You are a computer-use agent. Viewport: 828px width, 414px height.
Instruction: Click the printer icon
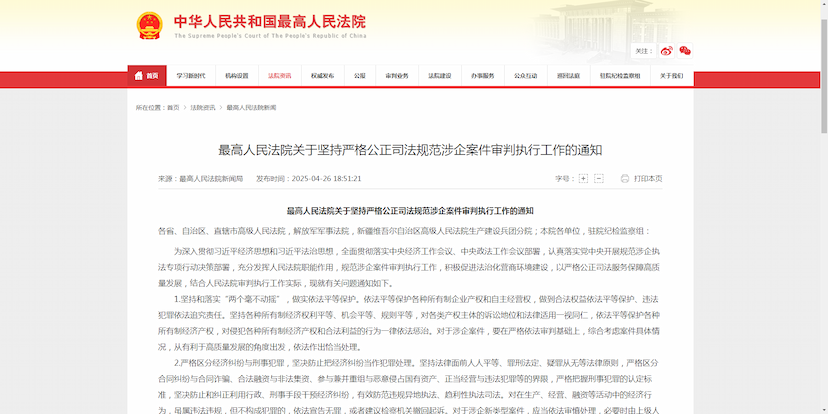click(625, 178)
